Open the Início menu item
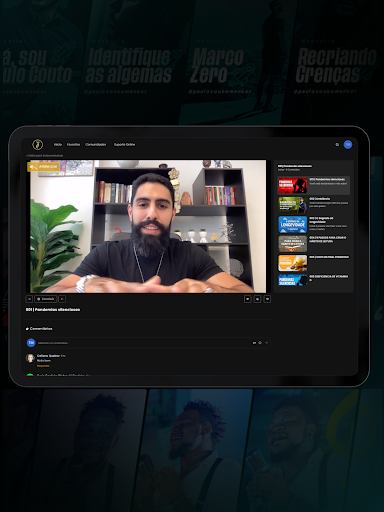 click(58, 144)
